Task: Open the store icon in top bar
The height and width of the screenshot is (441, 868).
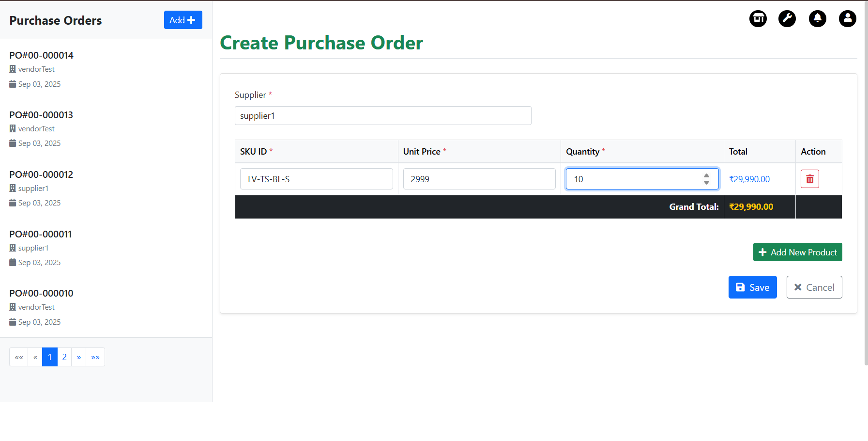Action: tap(758, 19)
